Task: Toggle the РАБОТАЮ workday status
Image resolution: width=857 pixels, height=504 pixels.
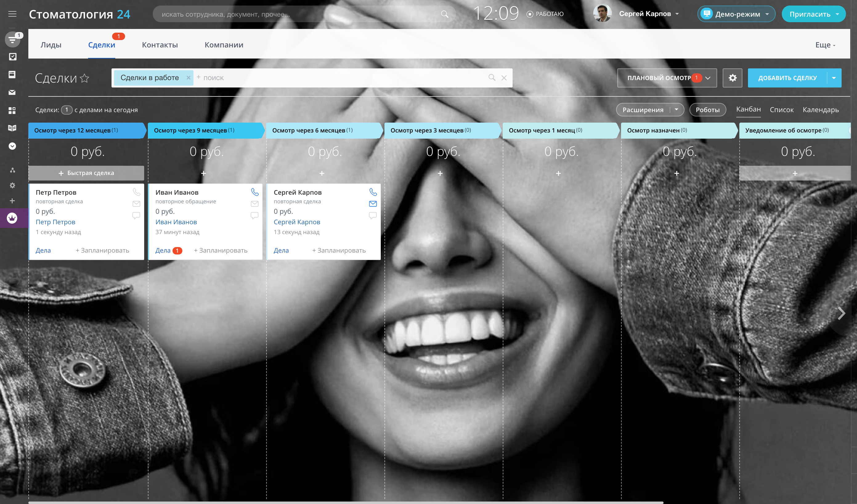Action: click(545, 14)
